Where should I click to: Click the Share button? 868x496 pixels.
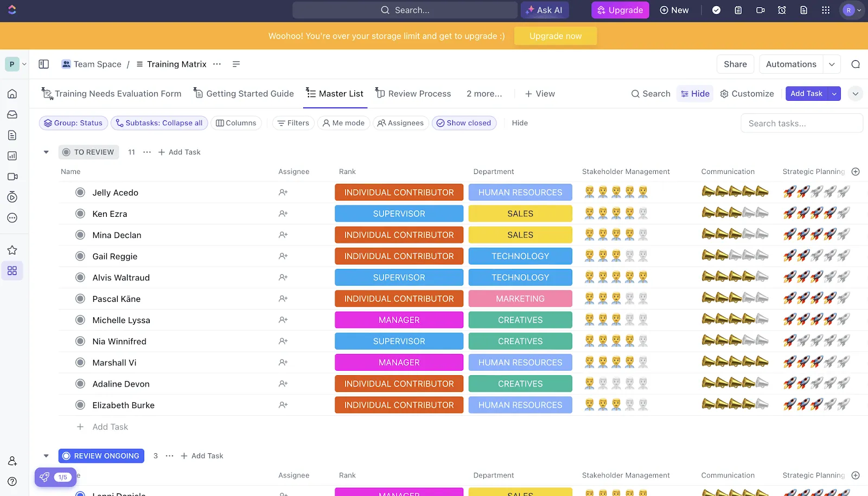tap(735, 64)
